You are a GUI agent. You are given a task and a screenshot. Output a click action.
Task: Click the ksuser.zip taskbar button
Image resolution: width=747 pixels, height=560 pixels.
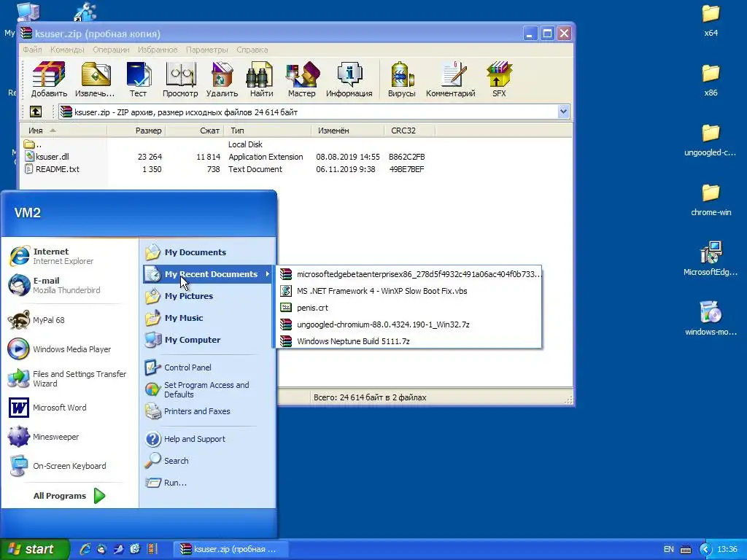click(x=230, y=549)
